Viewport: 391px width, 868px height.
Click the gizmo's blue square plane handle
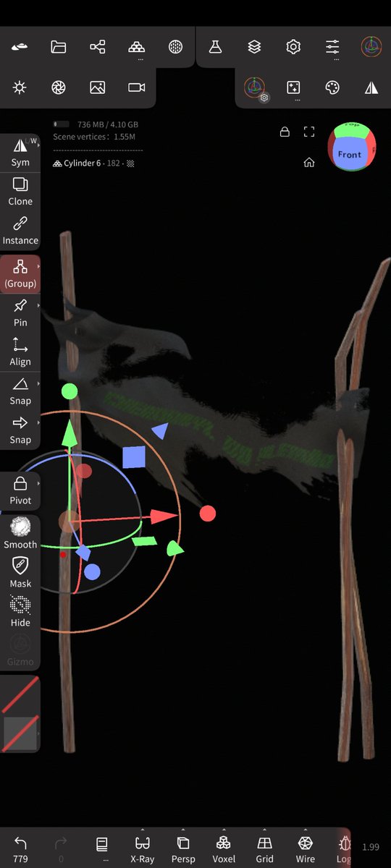tap(135, 457)
